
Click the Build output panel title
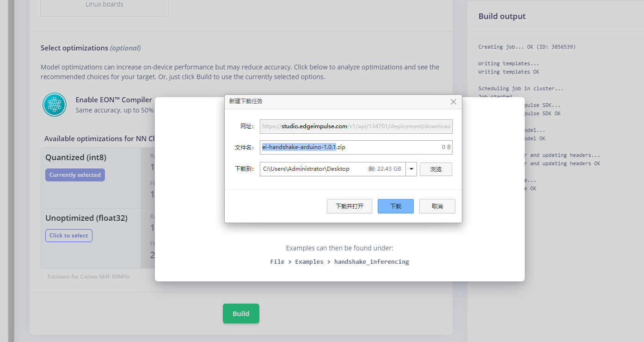coord(502,16)
